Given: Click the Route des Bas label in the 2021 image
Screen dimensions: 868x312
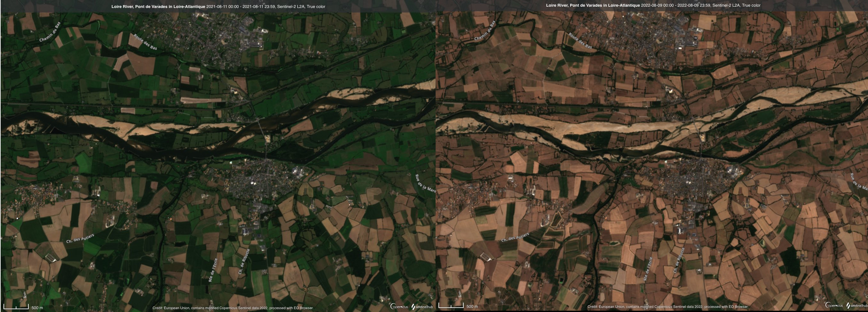Looking at the screenshot, I should (x=145, y=42).
